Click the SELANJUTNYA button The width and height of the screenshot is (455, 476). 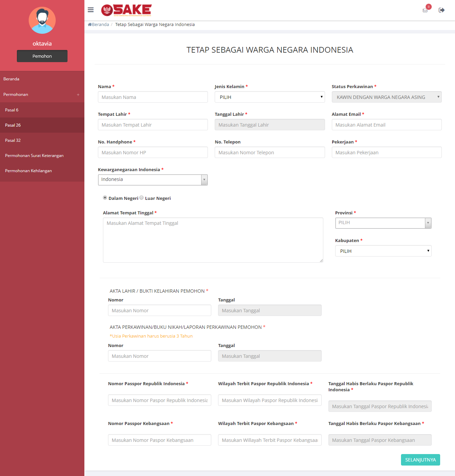click(x=420, y=460)
